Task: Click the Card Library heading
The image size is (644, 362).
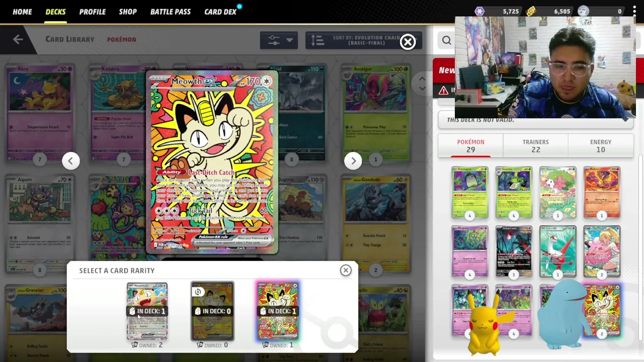Action: pos(70,39)
